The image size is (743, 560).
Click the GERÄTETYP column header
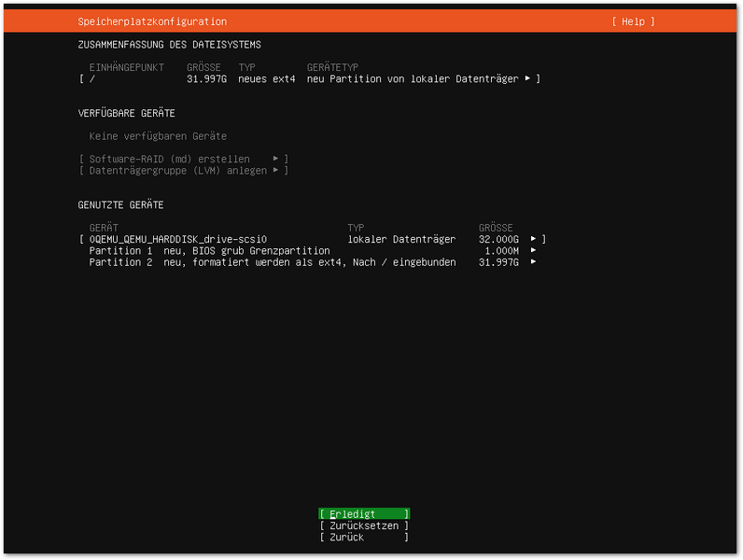click(332, 67)
